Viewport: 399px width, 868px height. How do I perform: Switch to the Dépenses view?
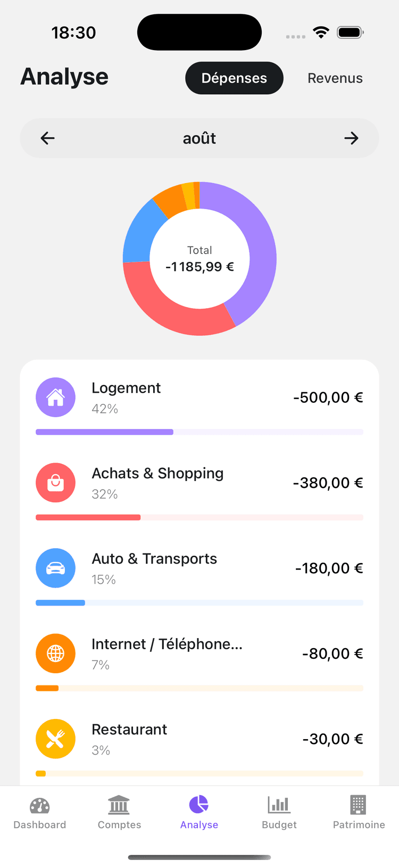click(234, 78)
